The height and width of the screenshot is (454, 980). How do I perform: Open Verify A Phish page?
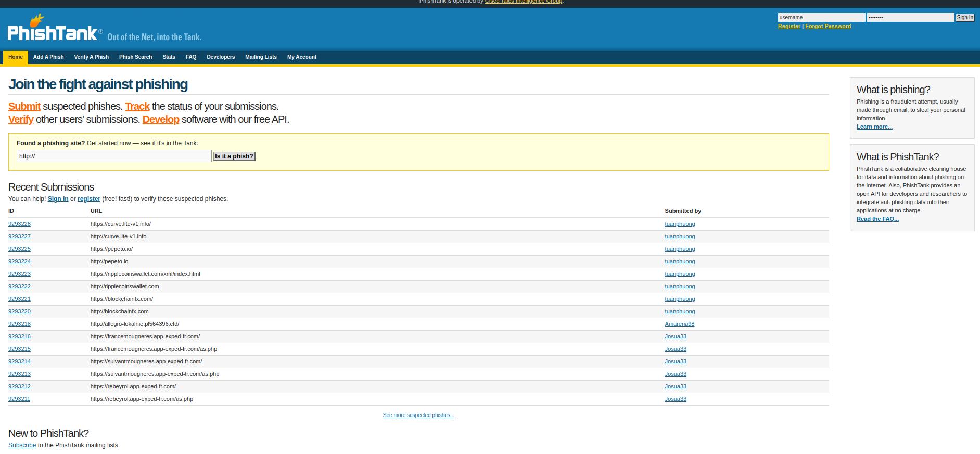click(x=91, y=57)
